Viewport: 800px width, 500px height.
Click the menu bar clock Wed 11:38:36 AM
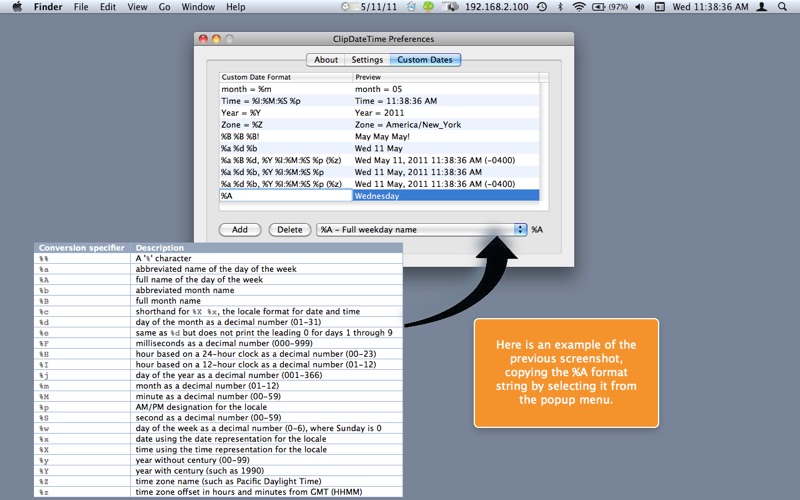[x=710, y=7]
